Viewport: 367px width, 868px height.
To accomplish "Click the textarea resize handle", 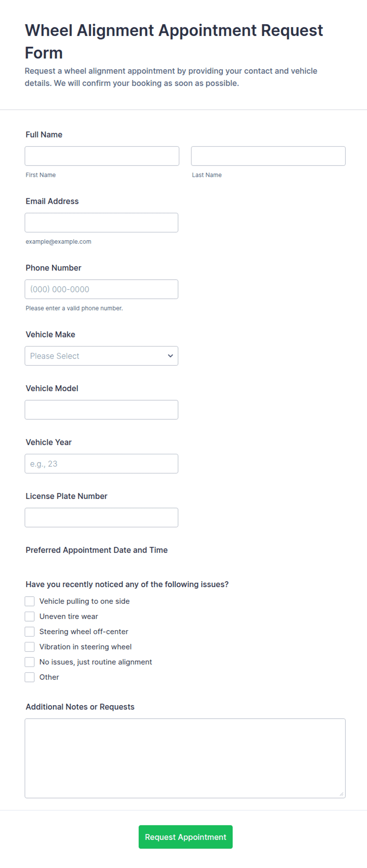I will [342, 794].
